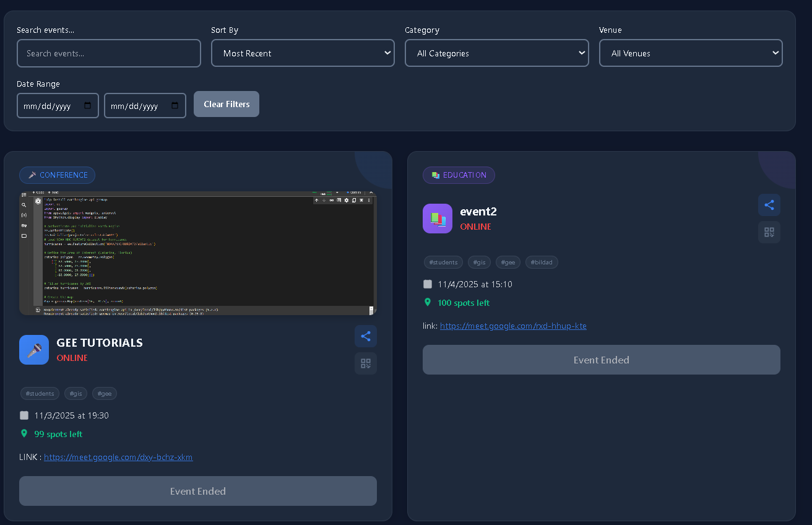Select #gis tag on GEE TUTORIALS card
Screen dimensions: 812x525
[x=76, y=394]
